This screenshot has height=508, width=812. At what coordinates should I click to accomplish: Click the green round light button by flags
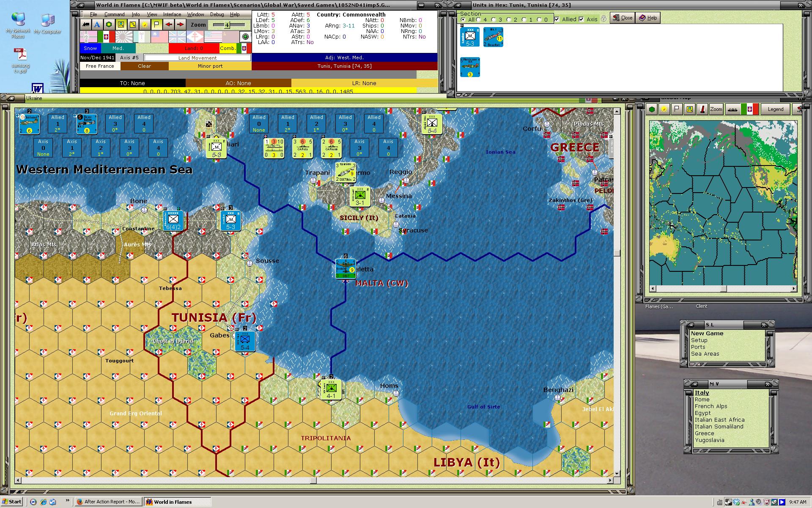tap(245, 36)
